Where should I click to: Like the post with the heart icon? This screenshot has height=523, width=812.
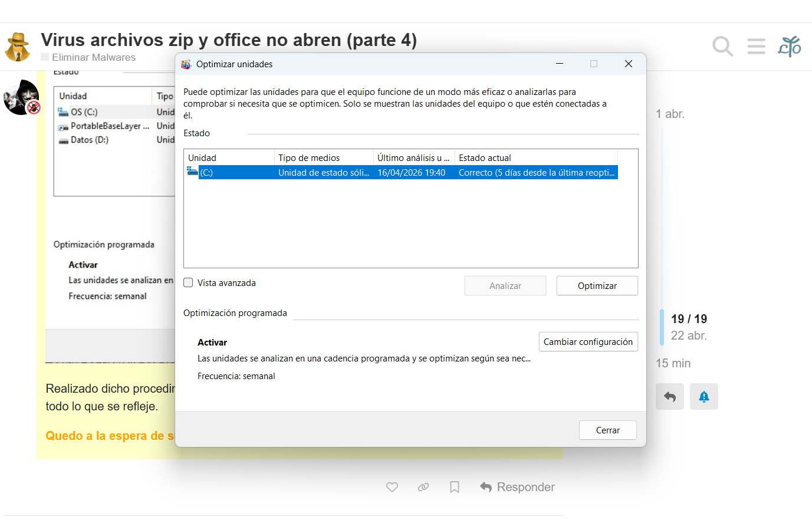tap(392, 487)
